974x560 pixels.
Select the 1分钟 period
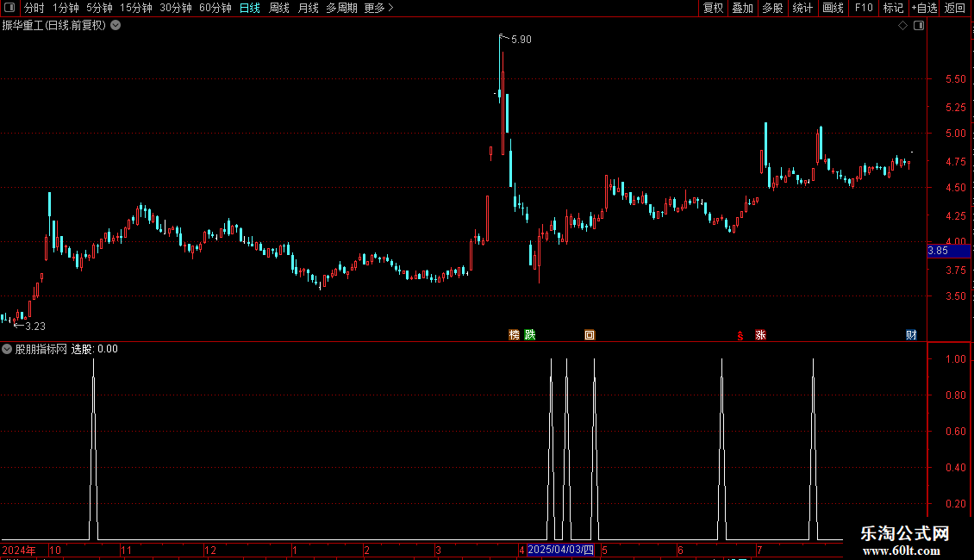click(66, 8)
